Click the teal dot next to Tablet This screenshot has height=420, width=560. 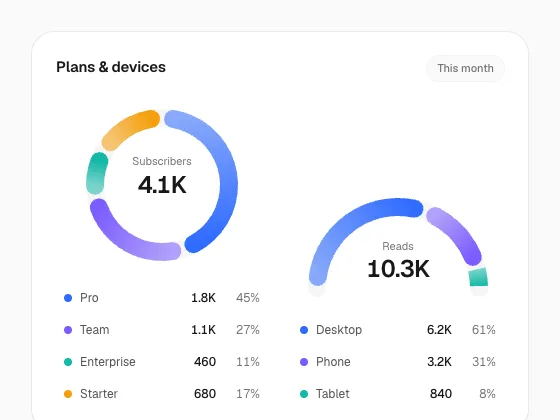click(304, 394)
